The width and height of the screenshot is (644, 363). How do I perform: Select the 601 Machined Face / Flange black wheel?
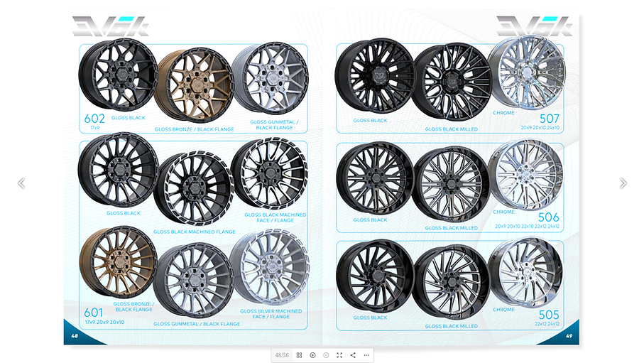click(x=270, y=173)
